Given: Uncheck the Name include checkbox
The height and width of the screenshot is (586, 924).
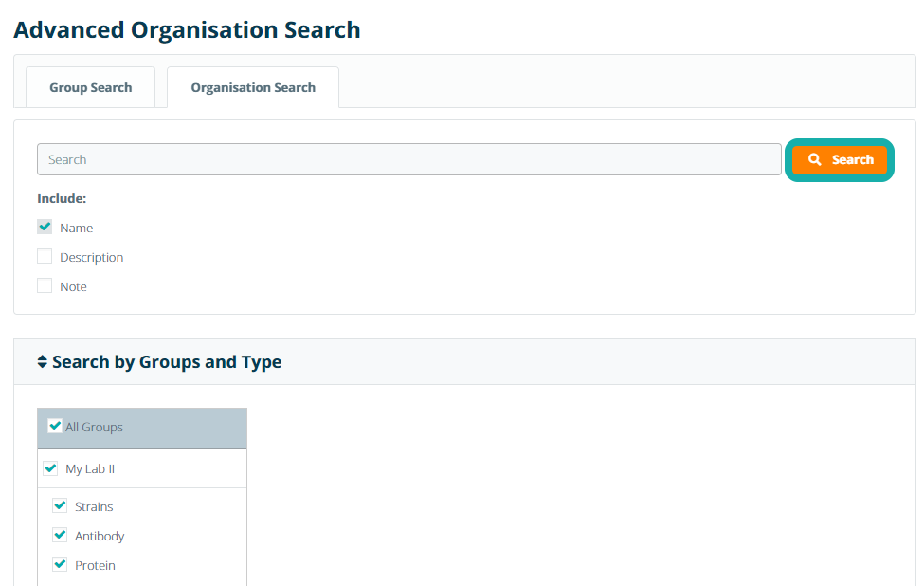Looking at the screenshot, I should [x=45, y=228].
